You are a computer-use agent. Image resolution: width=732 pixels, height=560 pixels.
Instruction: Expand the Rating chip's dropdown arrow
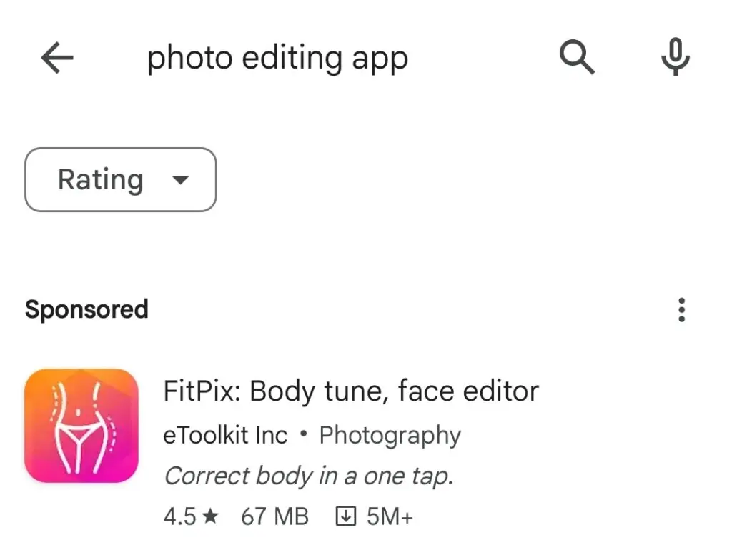click(181, 180)
